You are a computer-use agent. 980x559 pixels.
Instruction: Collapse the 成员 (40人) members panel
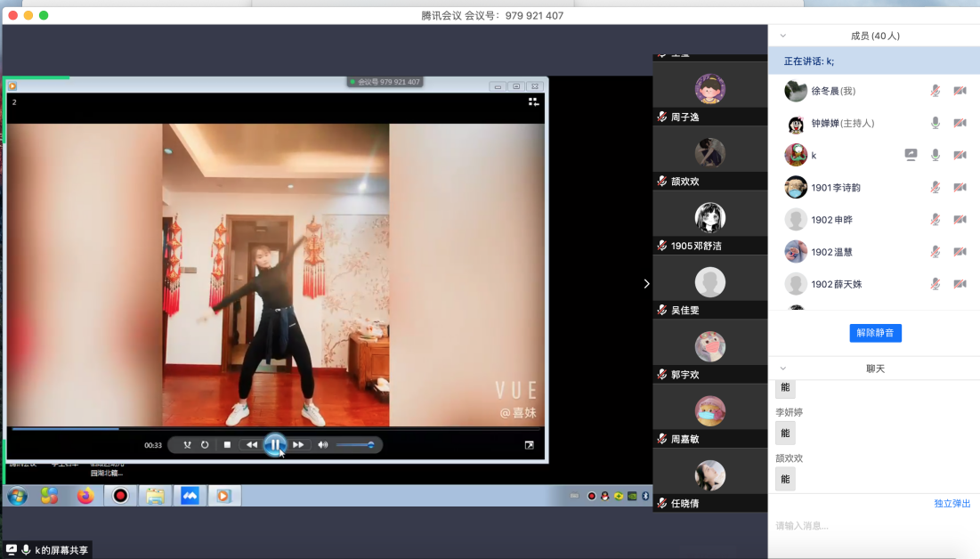tap(782, 36)
